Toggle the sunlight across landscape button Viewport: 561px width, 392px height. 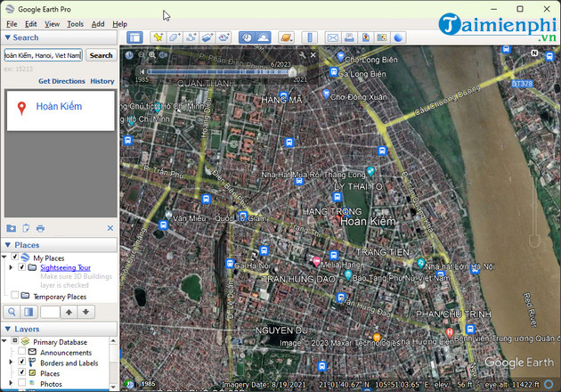[264, 37]
